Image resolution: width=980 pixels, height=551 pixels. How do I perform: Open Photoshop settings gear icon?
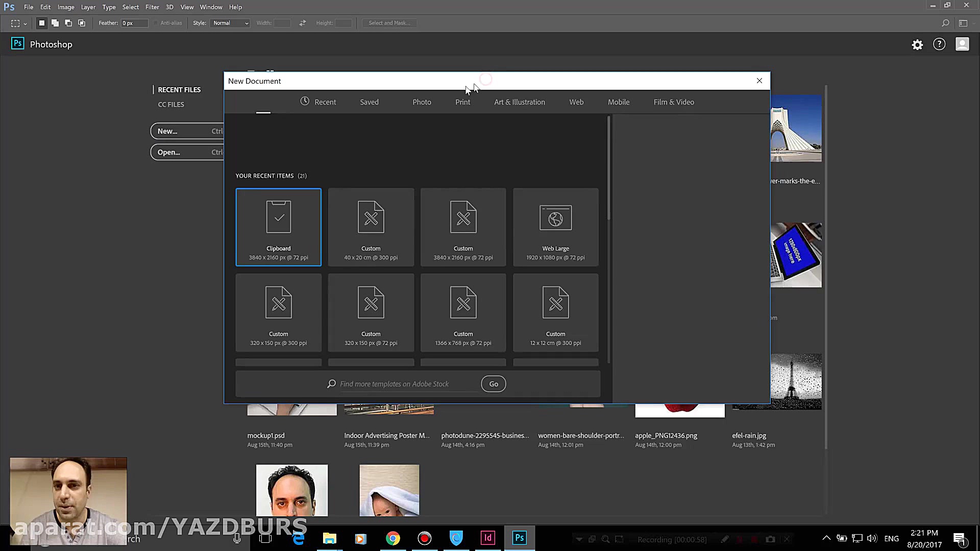pyautogui.click(x=917, y=45)
